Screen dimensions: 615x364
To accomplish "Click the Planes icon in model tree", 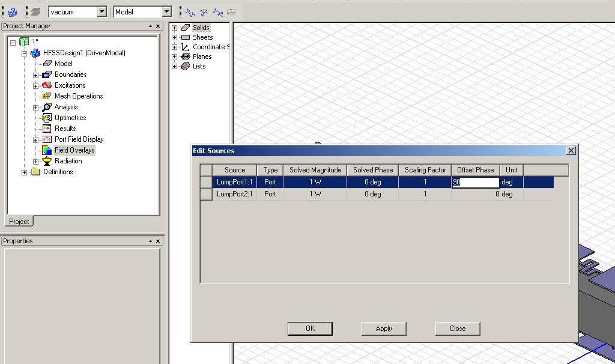I will [x=186, y=56].
